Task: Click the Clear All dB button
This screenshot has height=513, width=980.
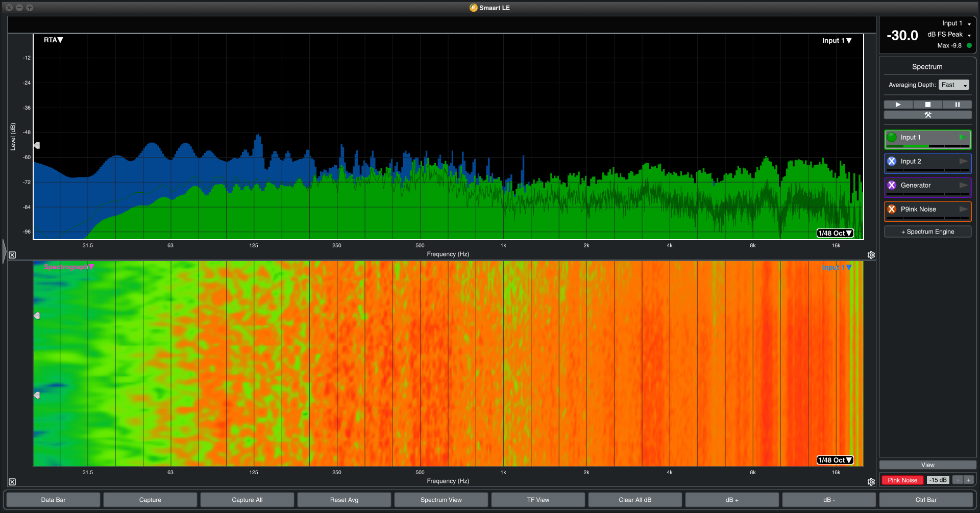Action: [635, 500]
